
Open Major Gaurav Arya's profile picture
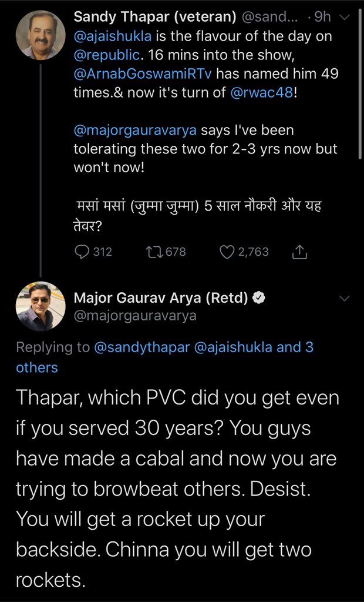click(x=40, y=306)
